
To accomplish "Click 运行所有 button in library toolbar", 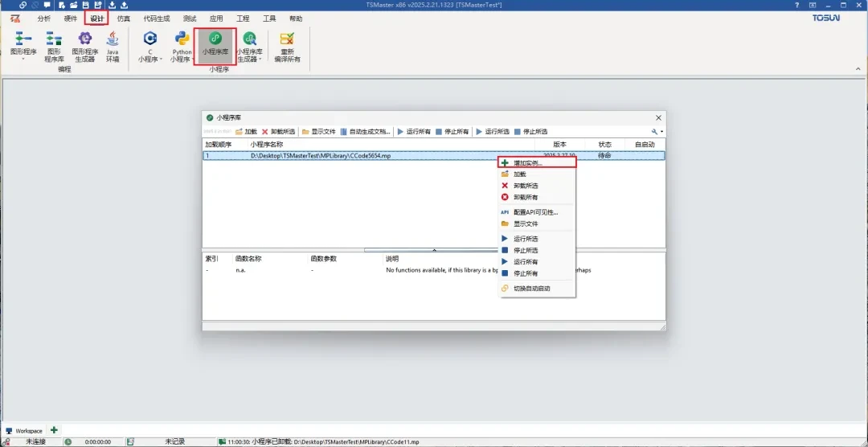I will tap(414, 132).
